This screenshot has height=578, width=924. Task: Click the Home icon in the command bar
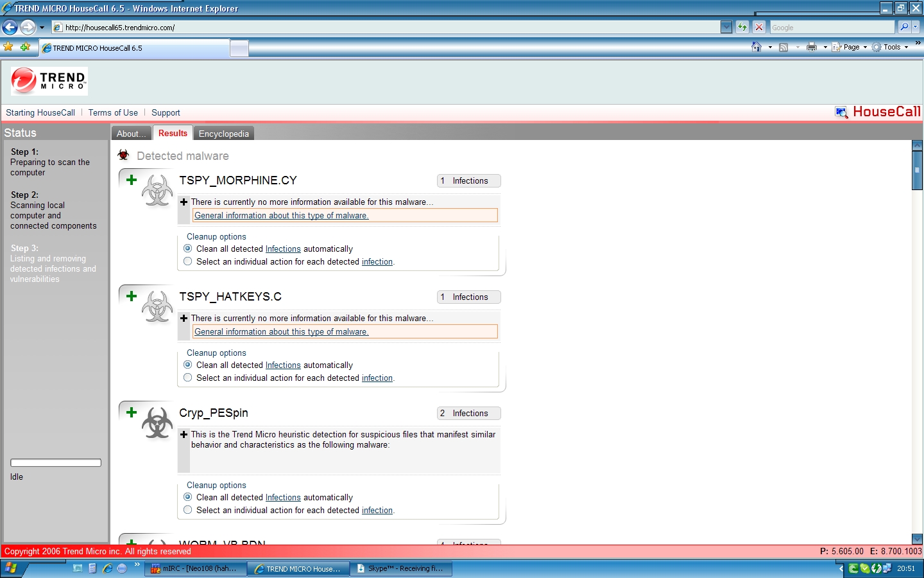757,47
